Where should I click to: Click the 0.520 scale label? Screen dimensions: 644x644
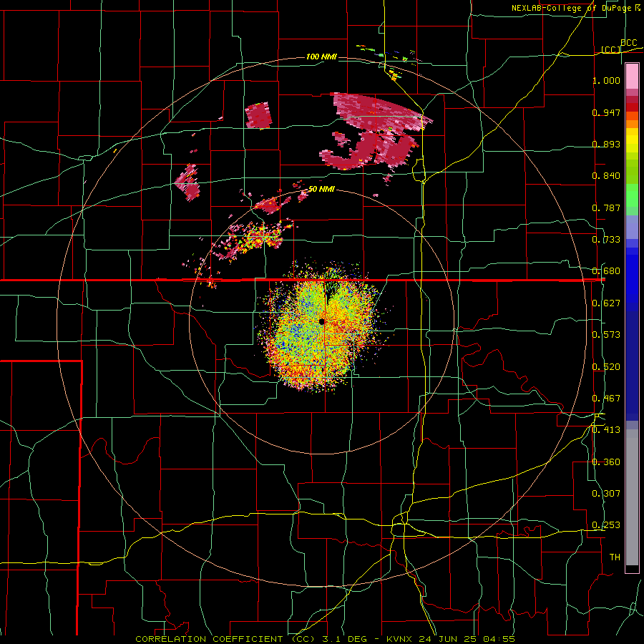(606, 367)
